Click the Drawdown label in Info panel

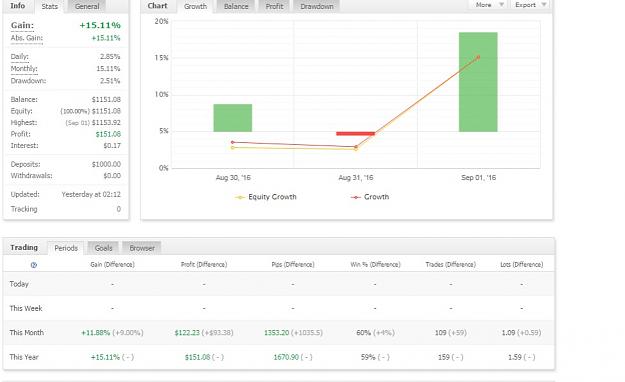pos(28,81)
